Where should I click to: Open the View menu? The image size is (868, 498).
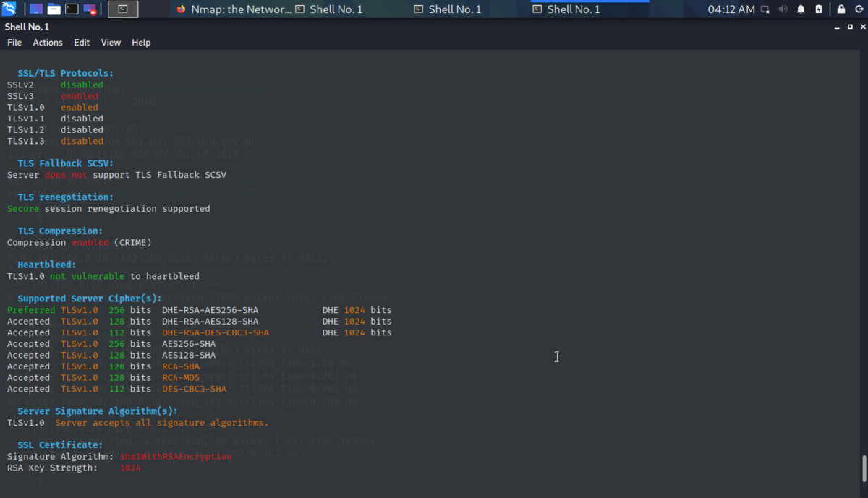click(111, 43)
